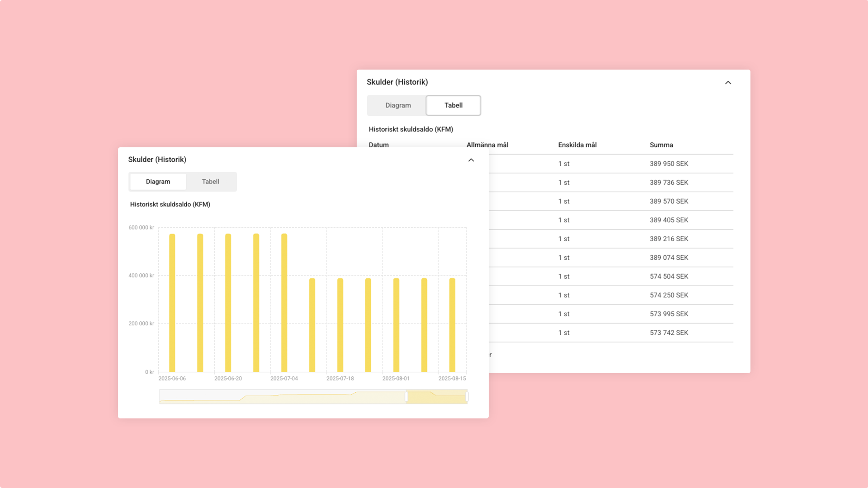Viewport: 868px width, 488px height.
Task: Click the yellow bar for 2025-08-01
Action: pos(396,325)
